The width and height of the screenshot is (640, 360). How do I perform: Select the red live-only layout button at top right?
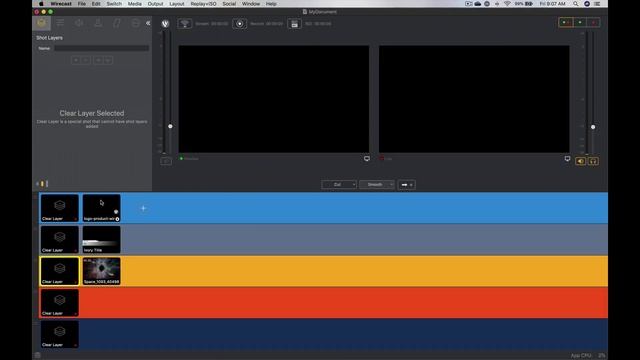click(x=593, y=22)
